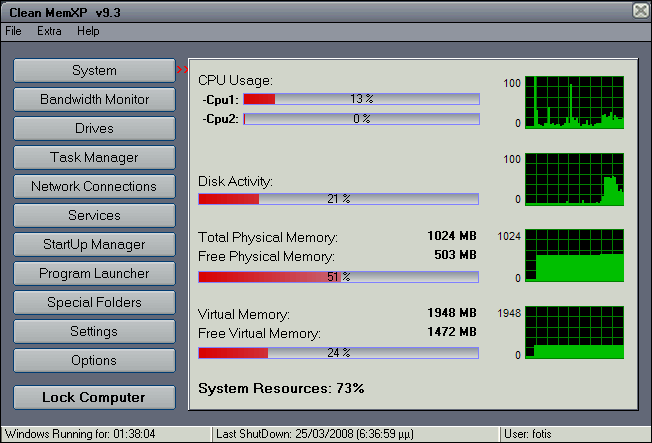Click the '-Cpu2:' label
Screen dimensions: 652x443
click(x=220, y=119)
